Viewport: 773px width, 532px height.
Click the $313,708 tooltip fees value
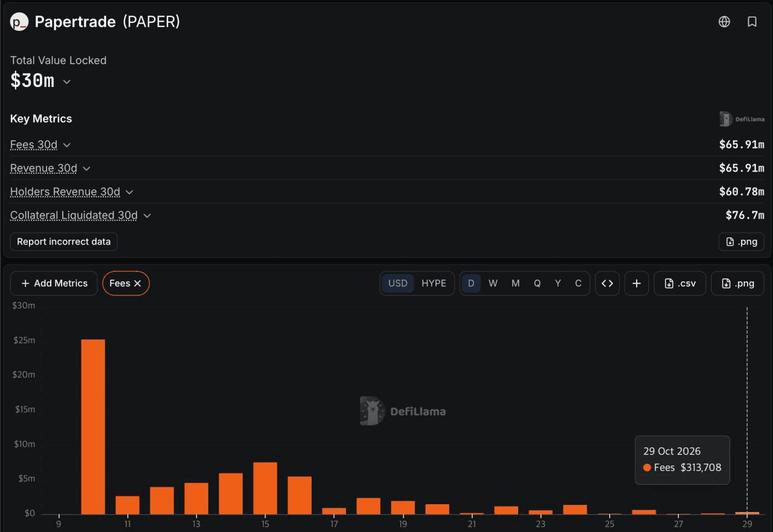point(701,467)
